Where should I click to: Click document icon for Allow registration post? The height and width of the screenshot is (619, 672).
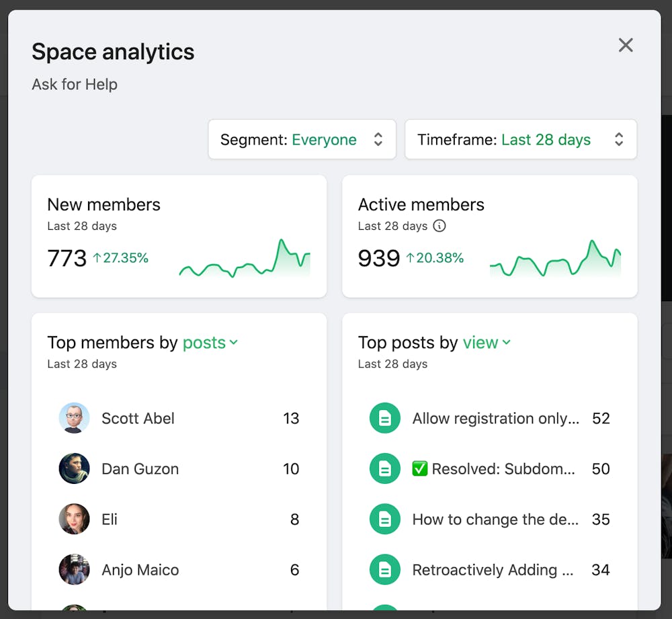pyautogui.click(x=385, y=418)
